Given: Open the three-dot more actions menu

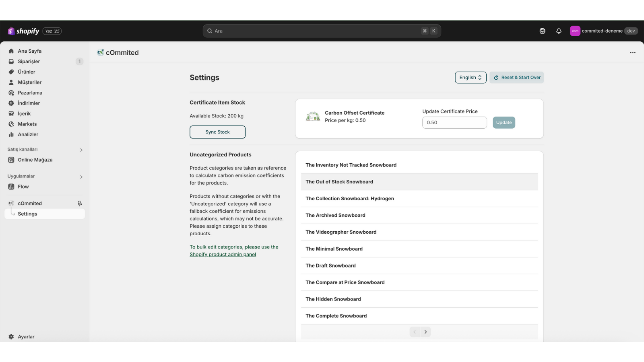Looking at the screenshot, I should 633,53.
